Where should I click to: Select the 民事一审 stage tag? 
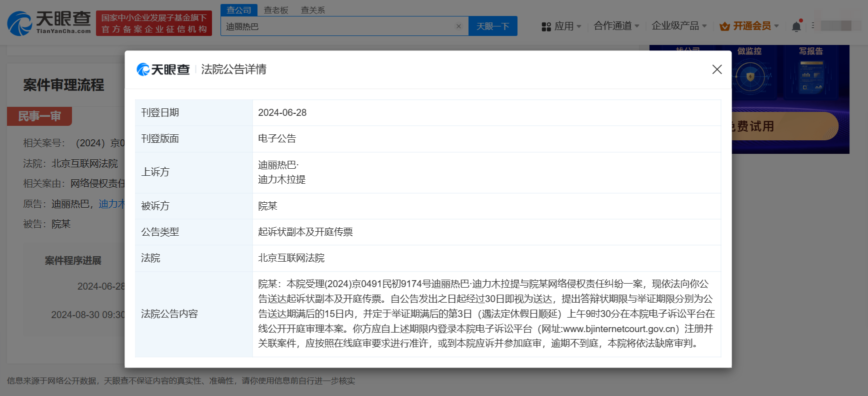(39, 116)
